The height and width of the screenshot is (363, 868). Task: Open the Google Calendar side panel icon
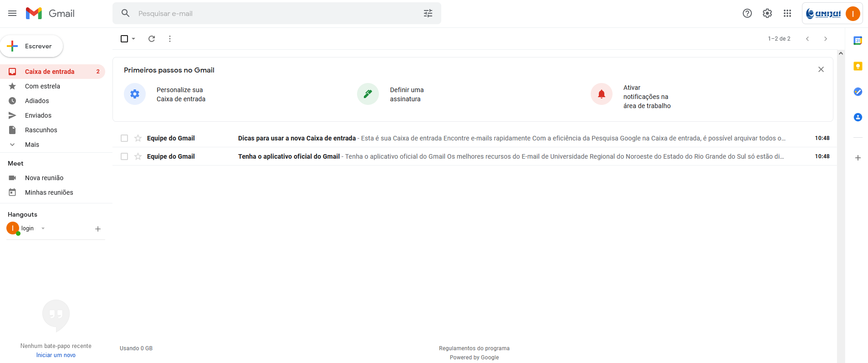858,41
